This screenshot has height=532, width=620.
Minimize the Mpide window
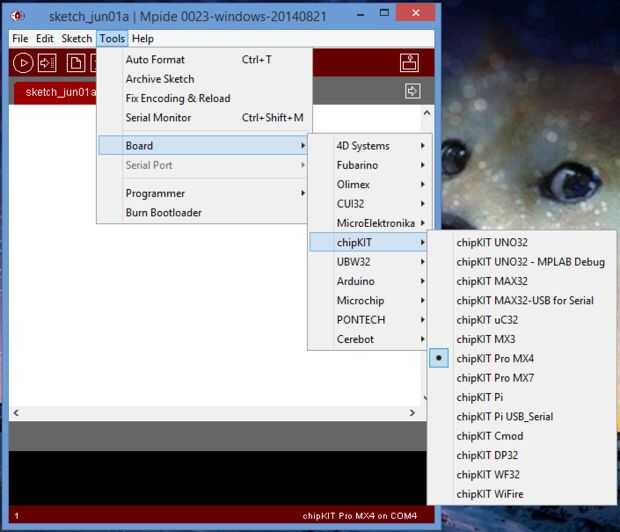[360, 14]
